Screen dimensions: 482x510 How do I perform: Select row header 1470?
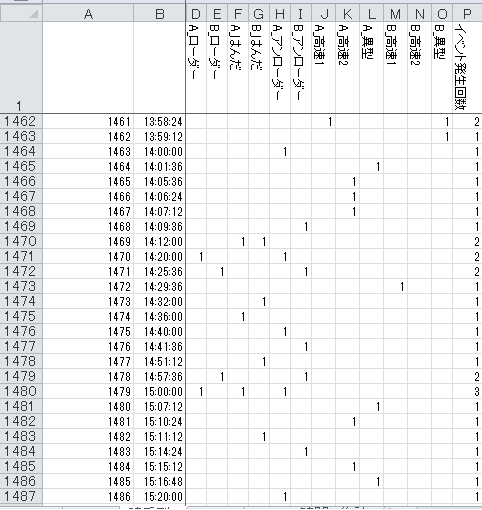[x=21, y=241]
